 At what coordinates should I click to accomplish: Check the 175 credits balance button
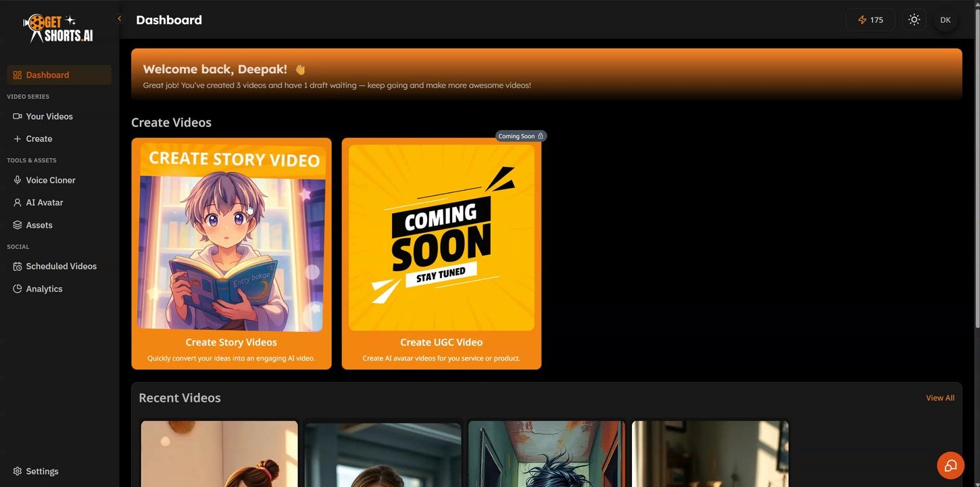[871, 20]
